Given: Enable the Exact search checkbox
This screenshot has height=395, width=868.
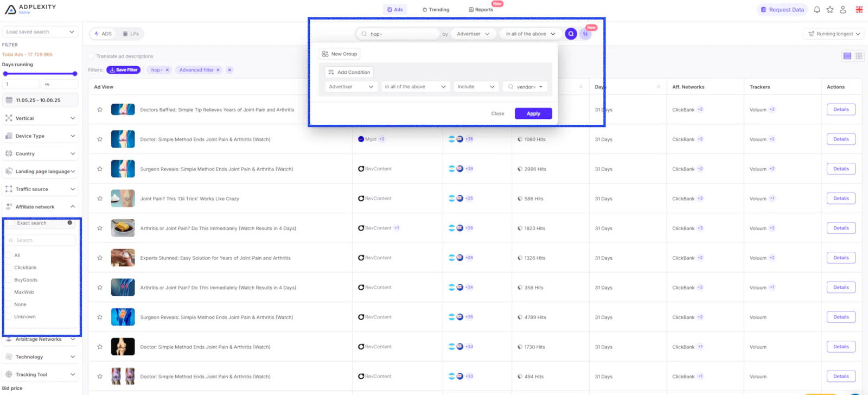Looking at the screenshot, I should (x=11, y=223).
